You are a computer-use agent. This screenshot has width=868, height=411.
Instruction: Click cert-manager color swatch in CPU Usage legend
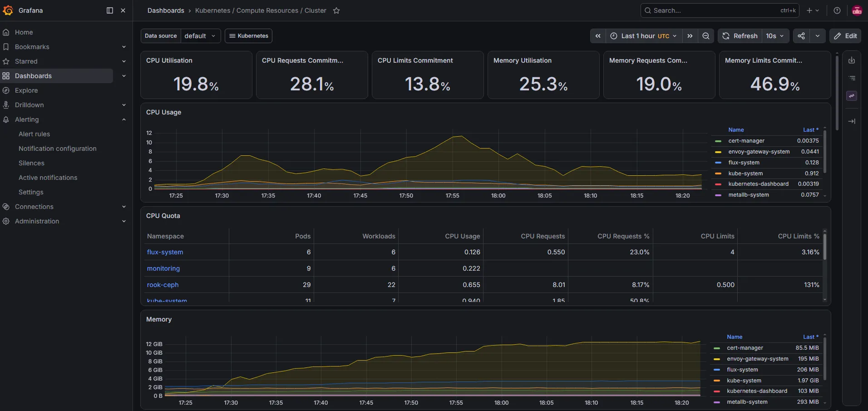718,141
